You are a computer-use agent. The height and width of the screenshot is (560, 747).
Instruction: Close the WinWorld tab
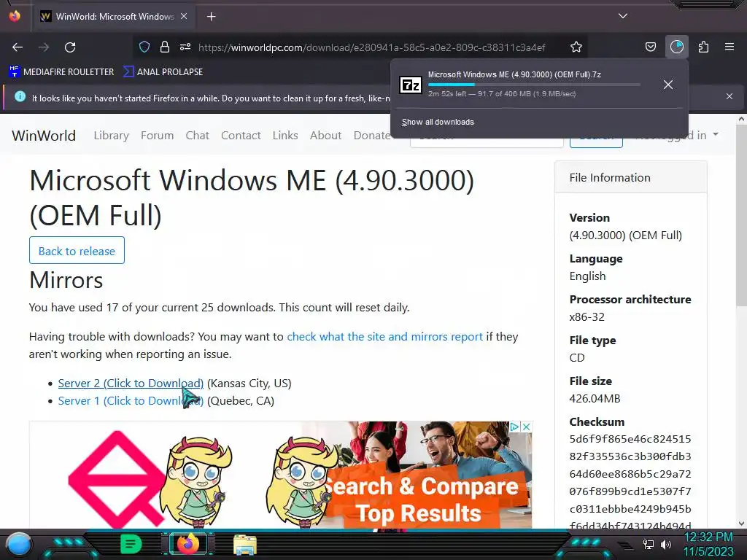[184, 16]
